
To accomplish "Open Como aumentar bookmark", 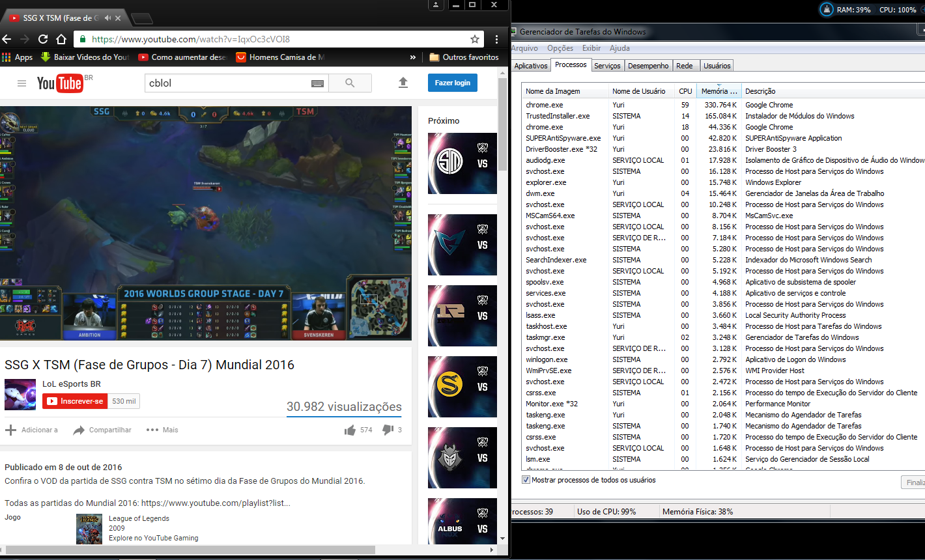I will [x=182, y=57].
